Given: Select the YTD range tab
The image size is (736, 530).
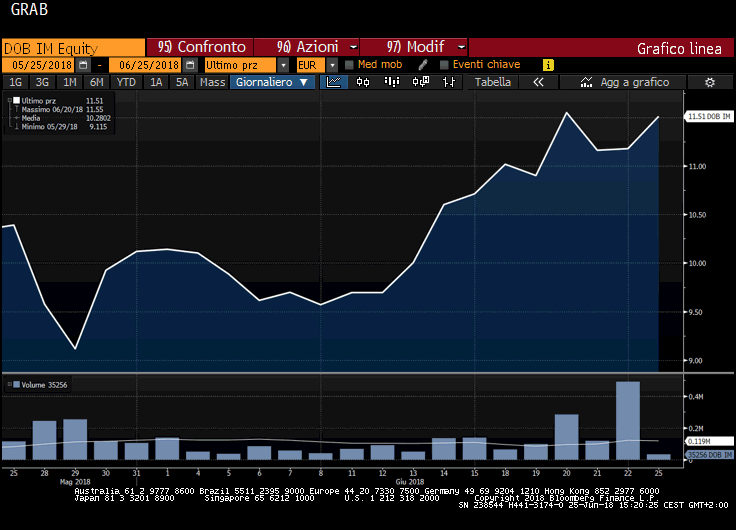Looking at the screenshot, I should [126, 82].
